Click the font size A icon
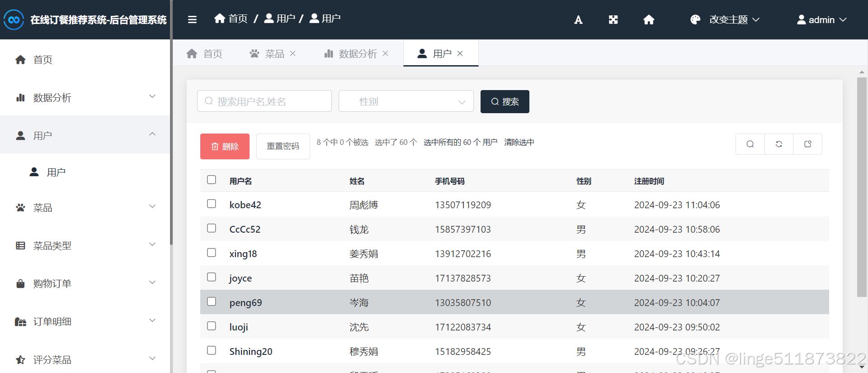The height and width of the screenshot is (373, 868). pyautogui.click(x=578, y=19)
